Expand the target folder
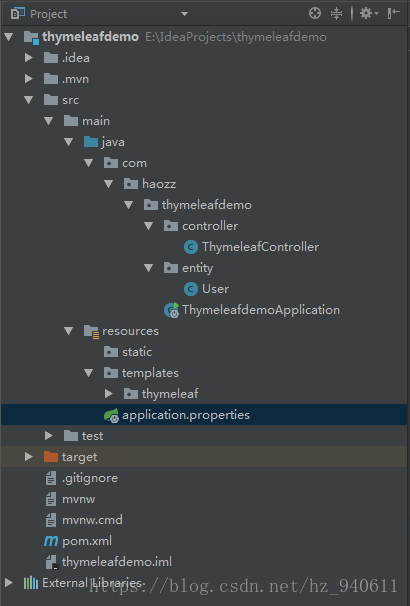Viewport: 410px width, 606px height. pos(29,457)
